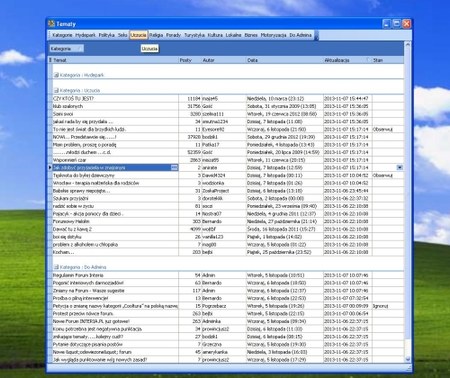Screen dimensions: 450x378
Task: Collapse the Kategoria : Do Admina group
Action: coord(56,267)
